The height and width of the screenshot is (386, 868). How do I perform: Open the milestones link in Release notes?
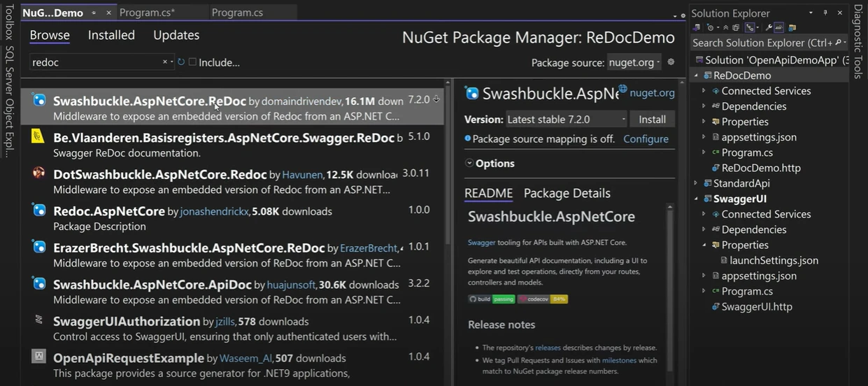coord(618,360)
